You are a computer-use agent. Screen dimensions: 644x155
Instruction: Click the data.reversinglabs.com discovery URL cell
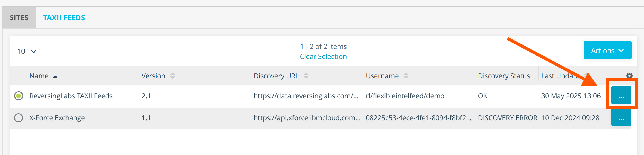306,96
